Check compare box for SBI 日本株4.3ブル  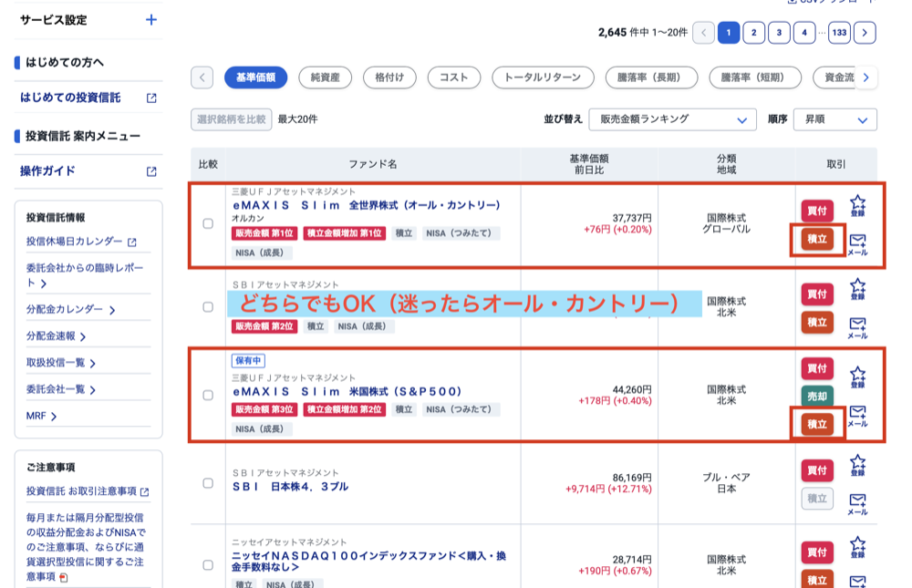point(208,483)
